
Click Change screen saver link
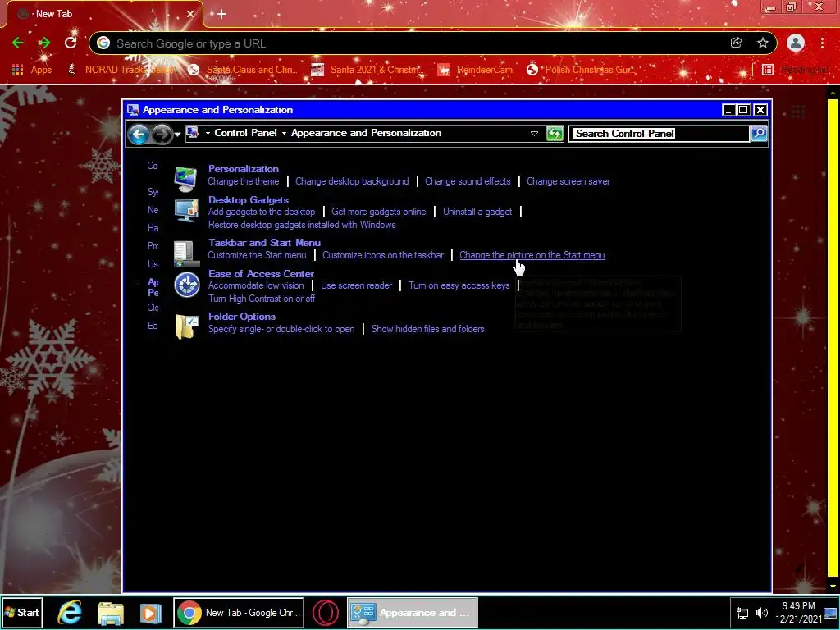pos(568,181)
